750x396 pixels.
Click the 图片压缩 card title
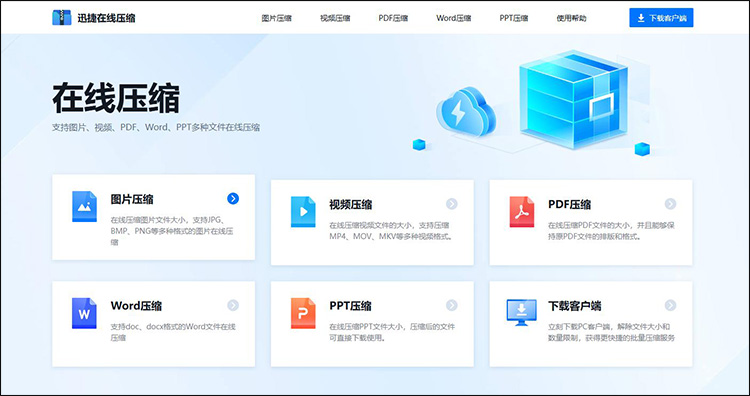132,199
